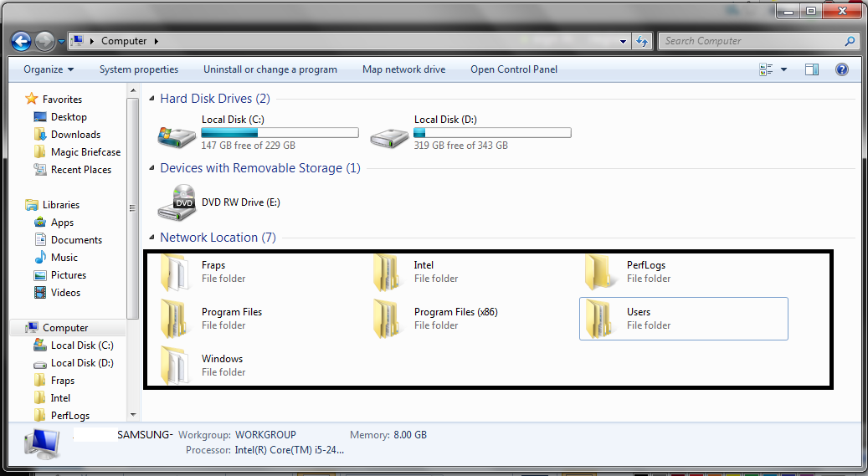Click Computer in the address breadcrumb

[124, 41]
